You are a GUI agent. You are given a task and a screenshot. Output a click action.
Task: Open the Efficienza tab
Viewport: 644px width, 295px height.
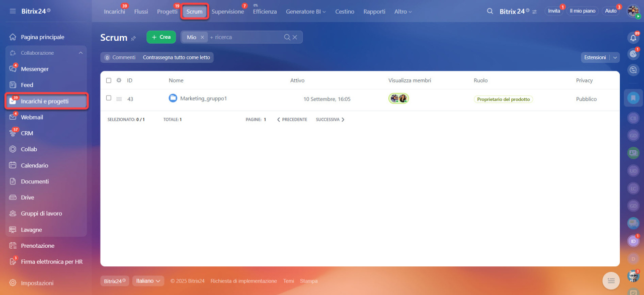(x=265, y=12)
